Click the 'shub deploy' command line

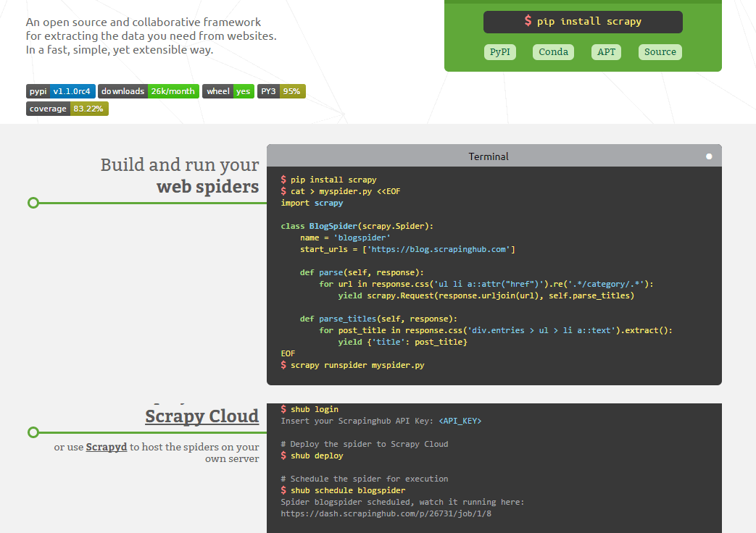[x=312, y=456]
